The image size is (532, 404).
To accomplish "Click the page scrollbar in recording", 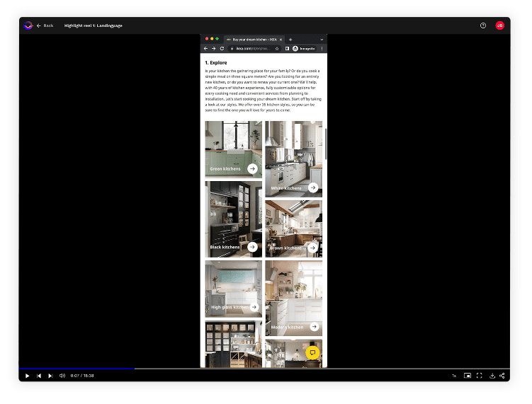I will click(326, 144).
